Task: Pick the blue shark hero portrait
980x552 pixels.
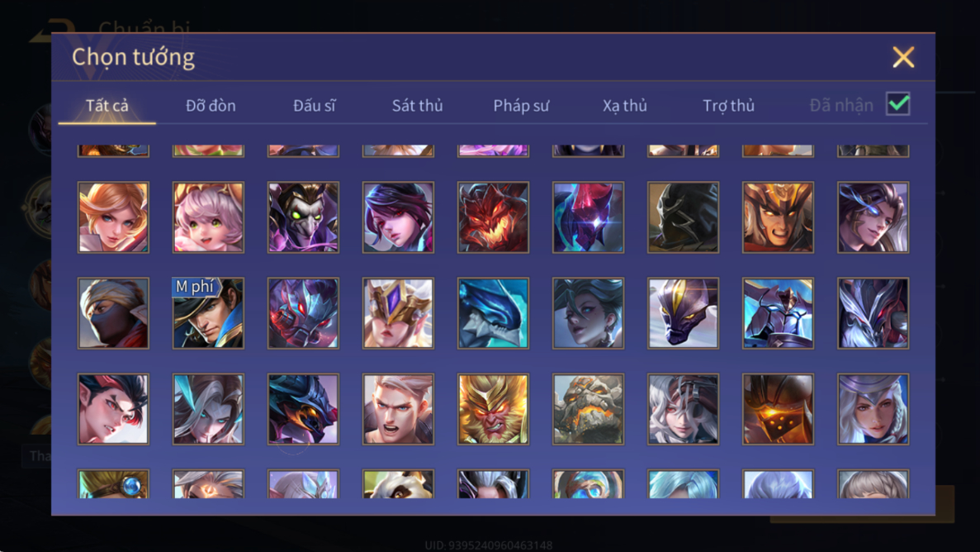Action: point(493,313)
